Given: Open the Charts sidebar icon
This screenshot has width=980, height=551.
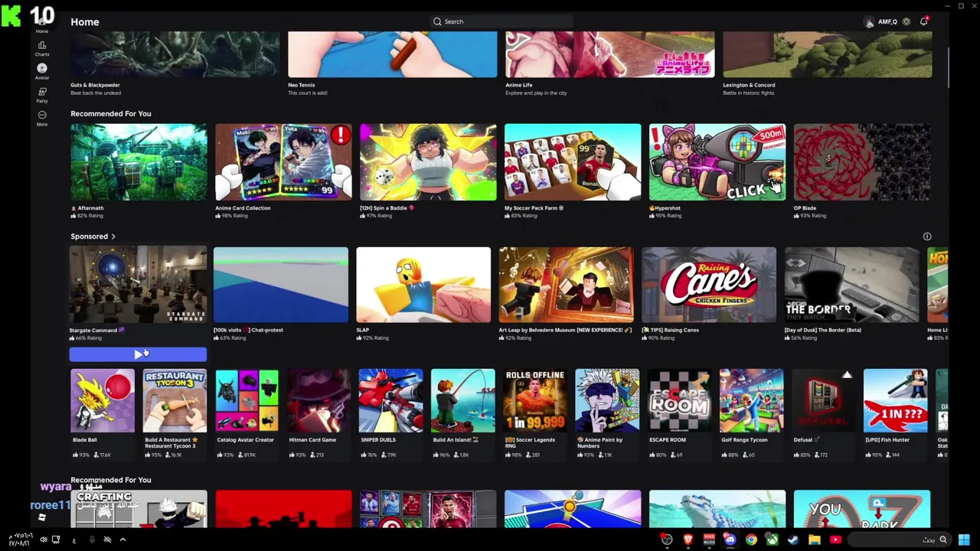Looking at the screenshot, I should pos(42,48).
